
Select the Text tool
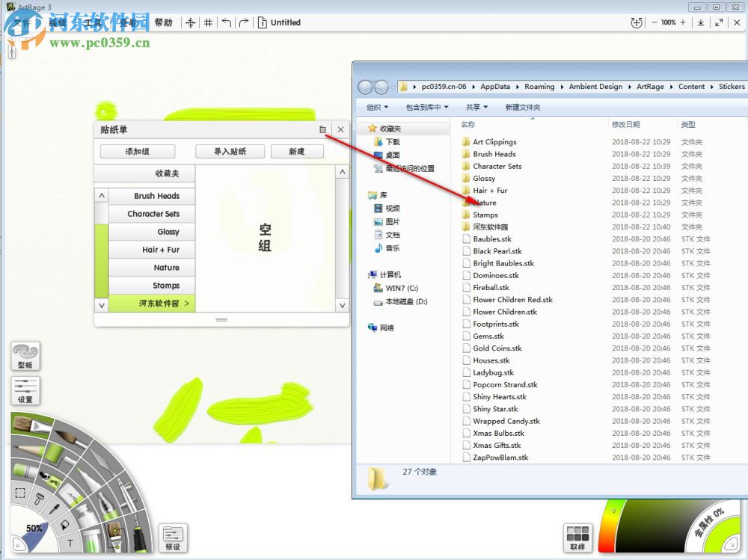(70, 544)
